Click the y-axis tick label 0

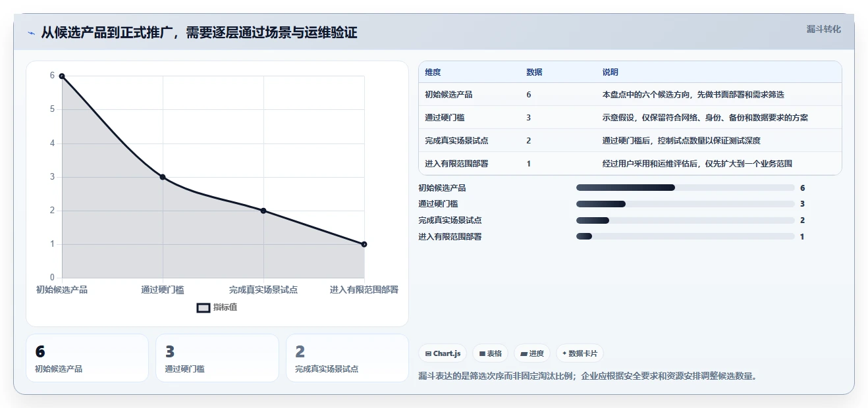click(x=53, y=278)
